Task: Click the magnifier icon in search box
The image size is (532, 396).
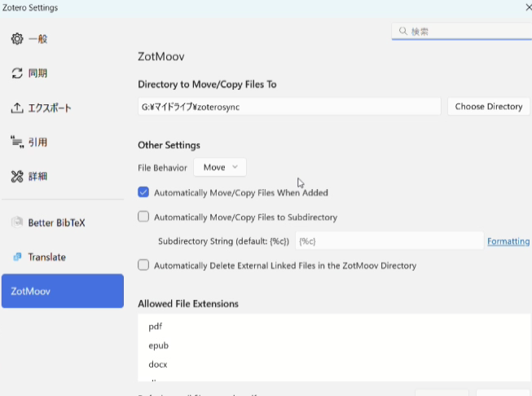Action: tap(402, 31)
